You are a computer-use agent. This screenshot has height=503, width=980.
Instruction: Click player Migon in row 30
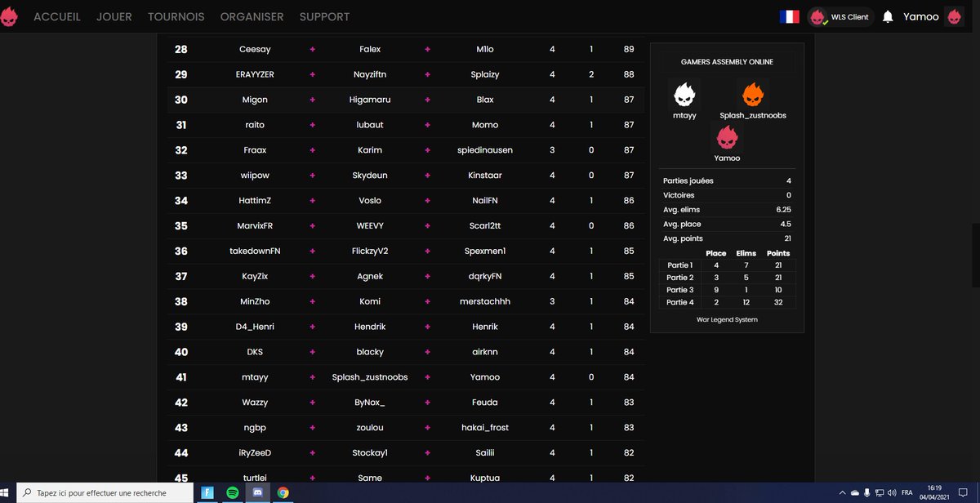255,100
